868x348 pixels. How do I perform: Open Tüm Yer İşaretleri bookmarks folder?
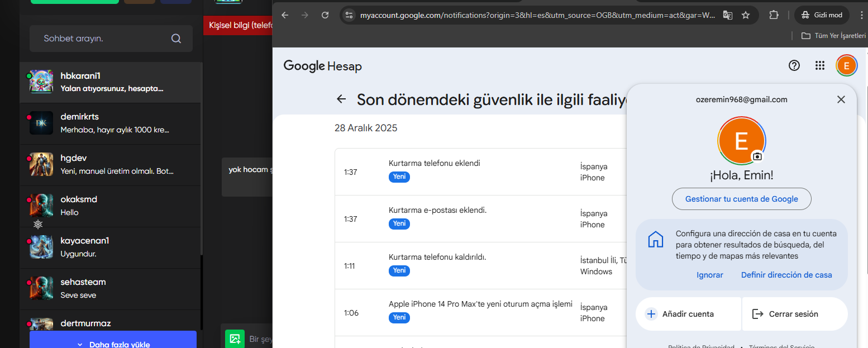(833, 36)
